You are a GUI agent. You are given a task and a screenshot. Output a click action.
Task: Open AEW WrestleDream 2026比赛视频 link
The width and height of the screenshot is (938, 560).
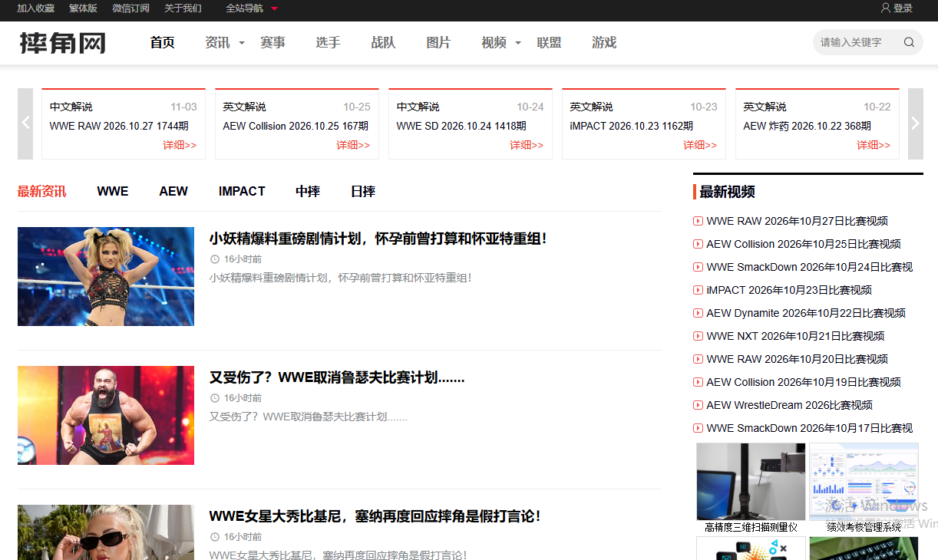[790, 405]
